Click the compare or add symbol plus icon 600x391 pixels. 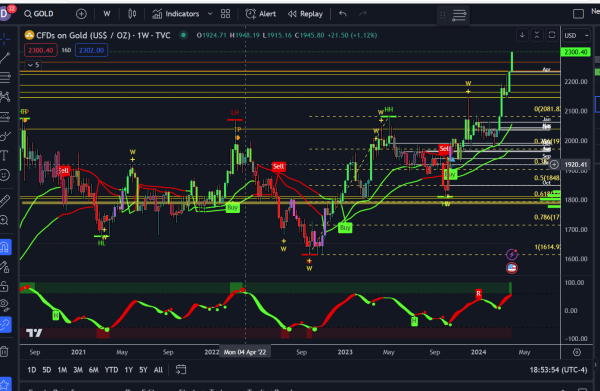pyautogui.click(x=81, y=14)
